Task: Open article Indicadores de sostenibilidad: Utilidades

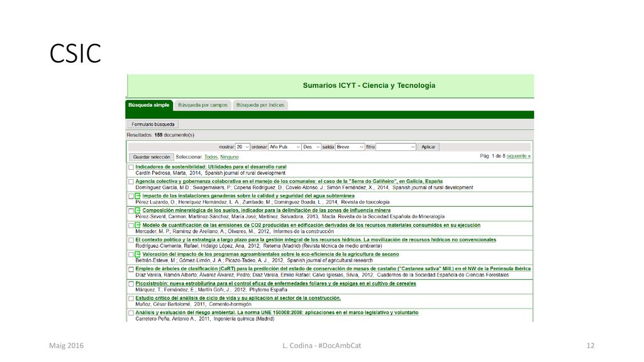Action: click(x=211, y=167)
